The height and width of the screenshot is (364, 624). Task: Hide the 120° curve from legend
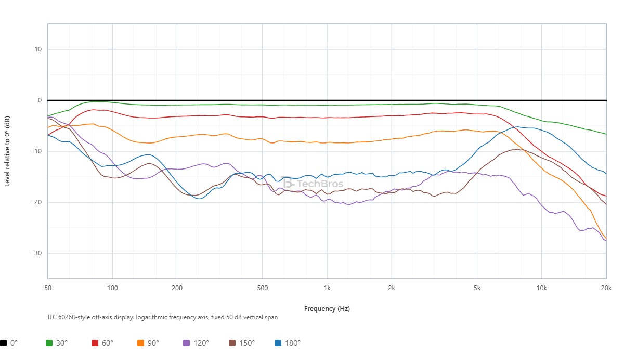196,343
